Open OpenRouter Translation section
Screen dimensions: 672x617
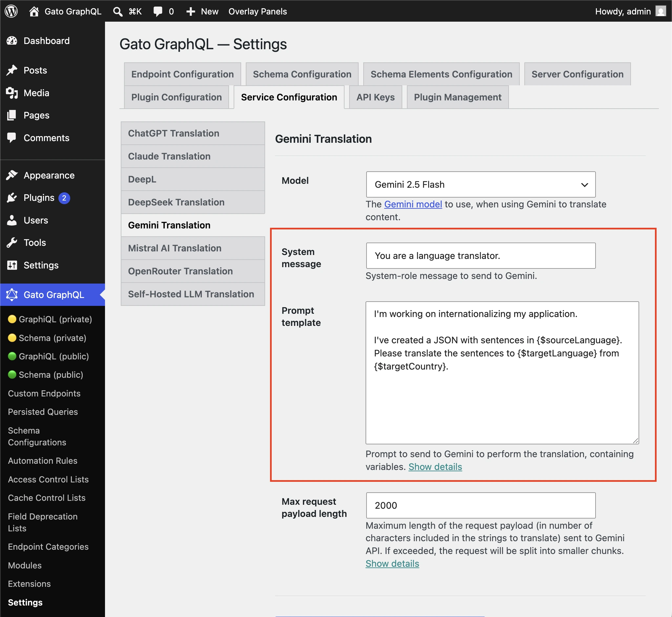[x=193, y=271]
